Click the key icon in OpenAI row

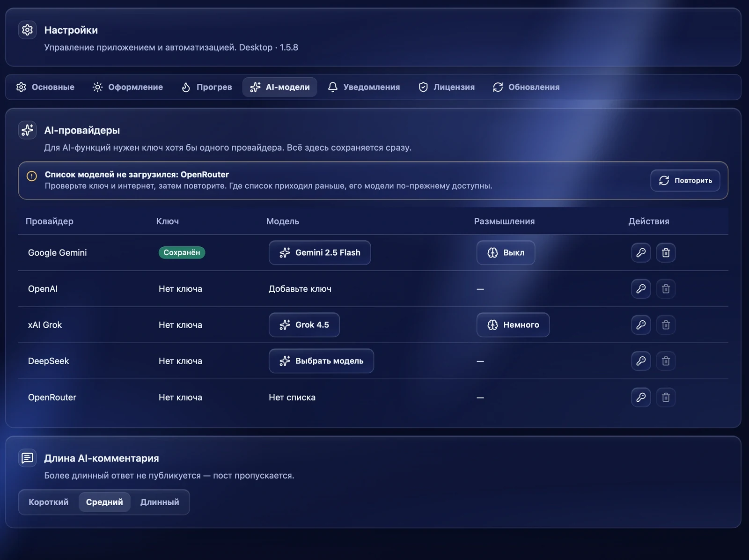click(x=641, y=289)
